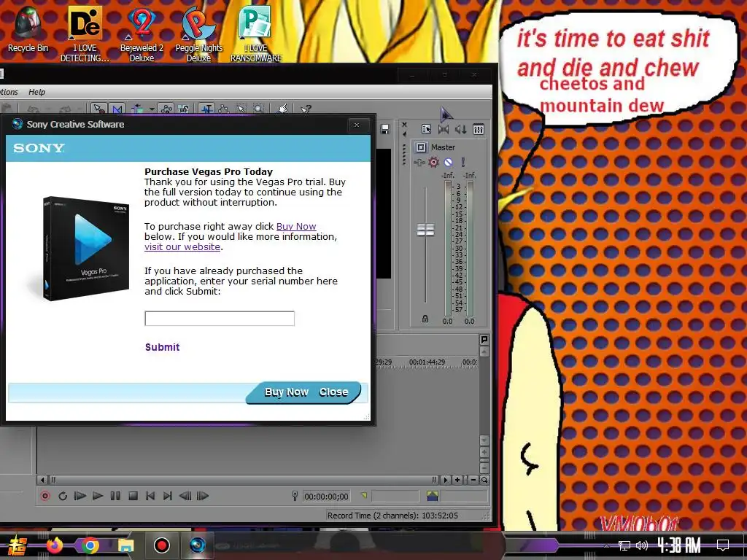Select the Selection Edit tool
The width and height of the screenshot is (747, 560).
click(241, 109)
